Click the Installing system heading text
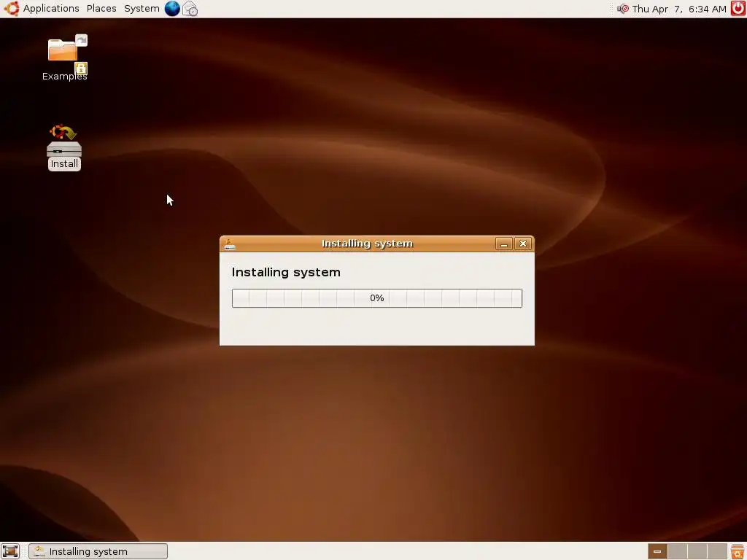 coord(286,273)
